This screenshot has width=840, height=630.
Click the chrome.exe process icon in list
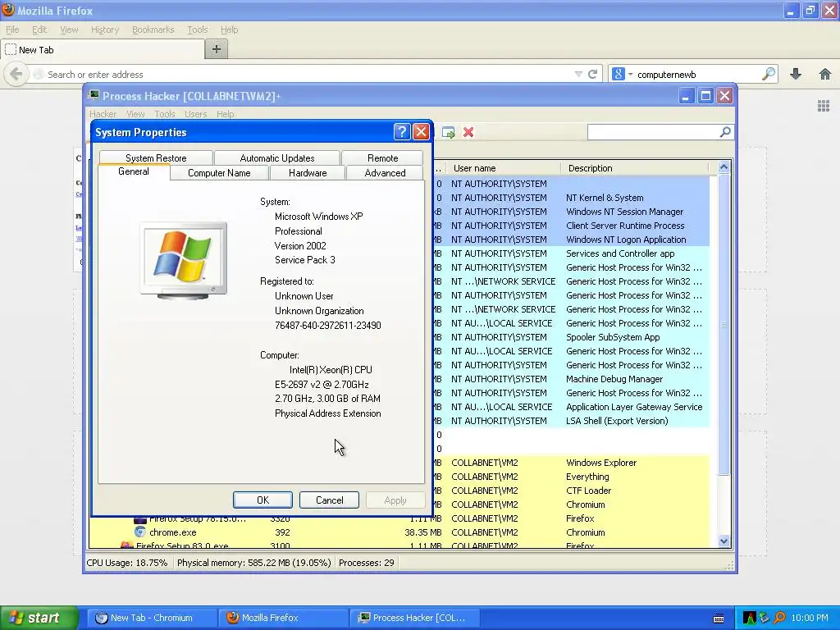[139, 532]
